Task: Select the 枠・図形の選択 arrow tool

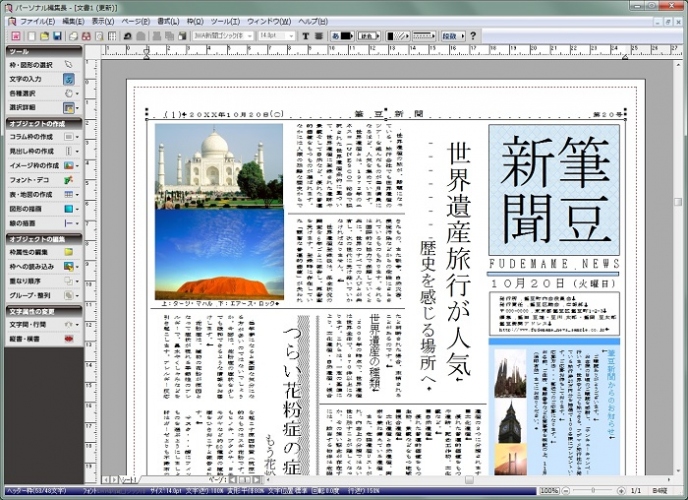Action: coord(69,64)
